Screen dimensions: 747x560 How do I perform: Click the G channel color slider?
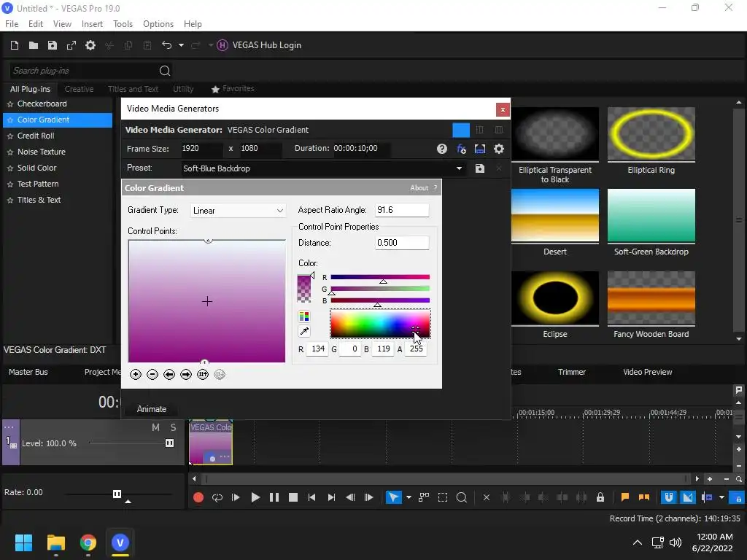[379, 289]
